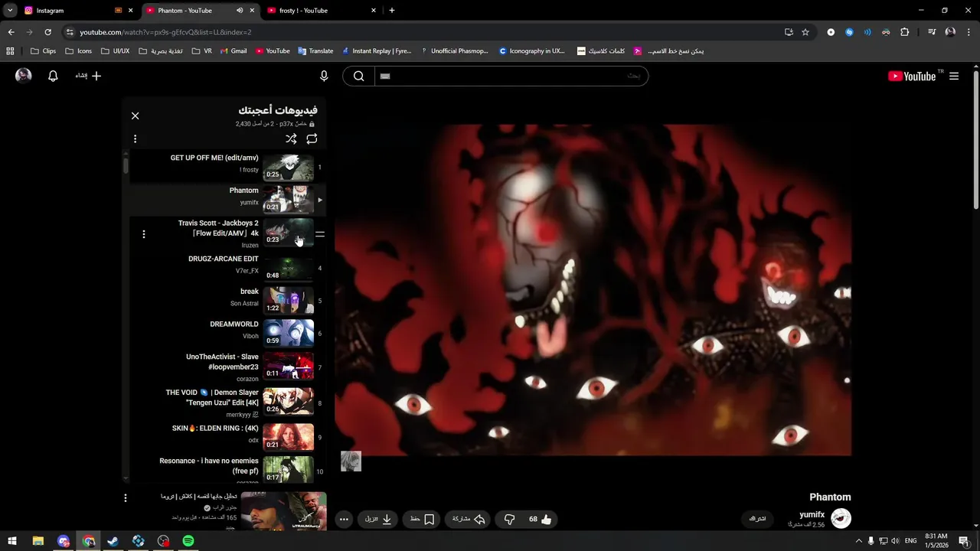Bookmark this page with the star icon

click(805, 32)
